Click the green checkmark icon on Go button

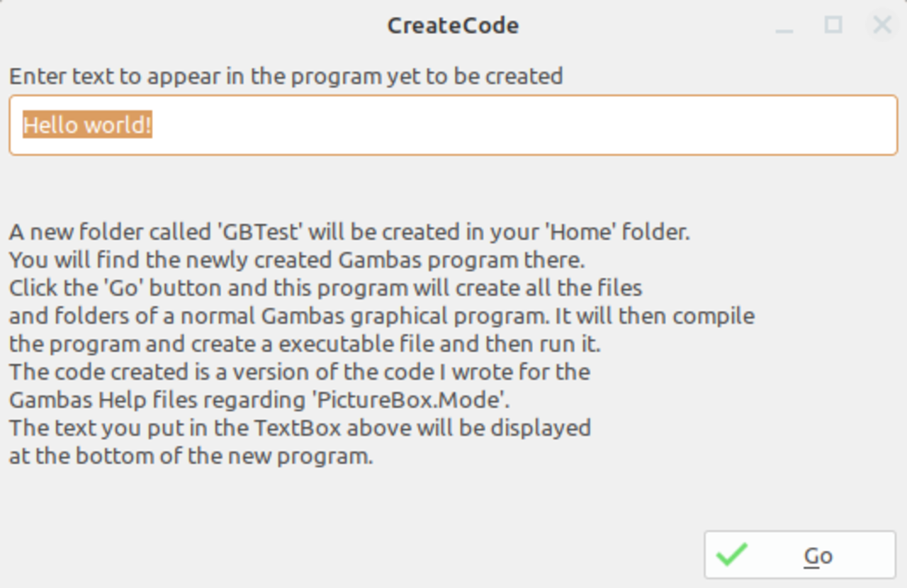(x=732, y=555)
